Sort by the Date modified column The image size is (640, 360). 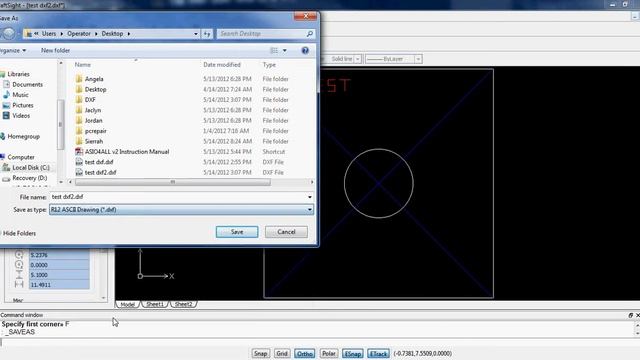coord(222,64)
